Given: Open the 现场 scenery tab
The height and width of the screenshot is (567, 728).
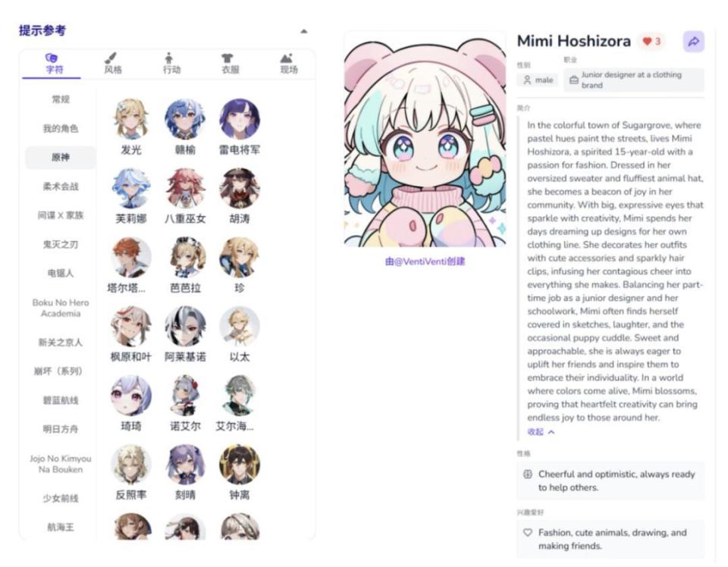Looking at the screenshot, I should click(288, 64).
